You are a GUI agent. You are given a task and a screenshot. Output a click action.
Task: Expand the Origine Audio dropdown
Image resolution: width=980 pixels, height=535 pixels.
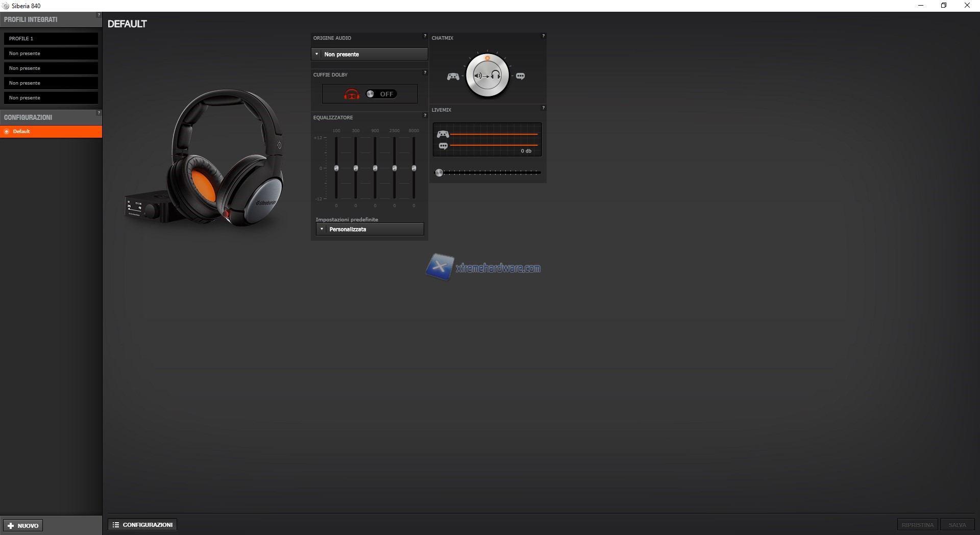point(370,54)
